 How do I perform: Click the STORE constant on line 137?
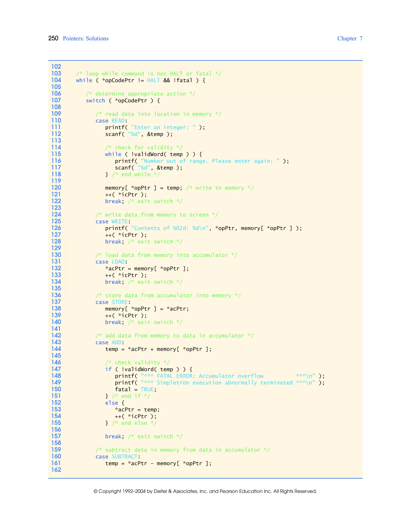click(120, 302)
